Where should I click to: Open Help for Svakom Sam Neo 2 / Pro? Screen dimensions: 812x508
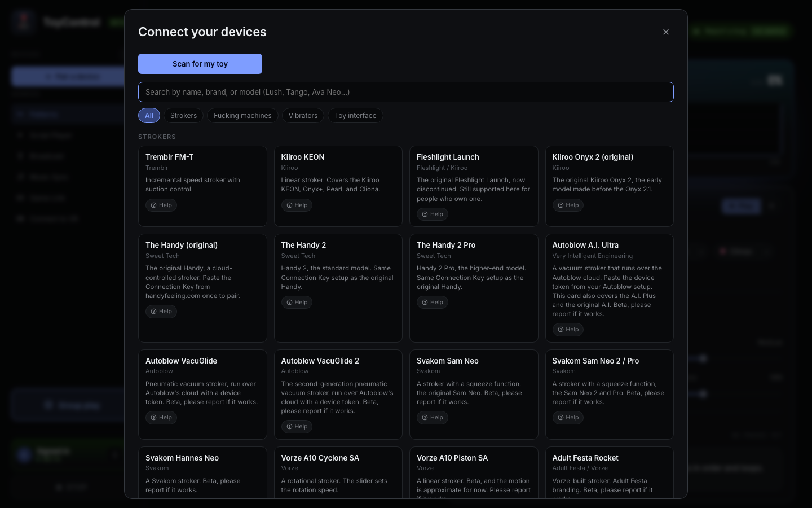[568, 418]
